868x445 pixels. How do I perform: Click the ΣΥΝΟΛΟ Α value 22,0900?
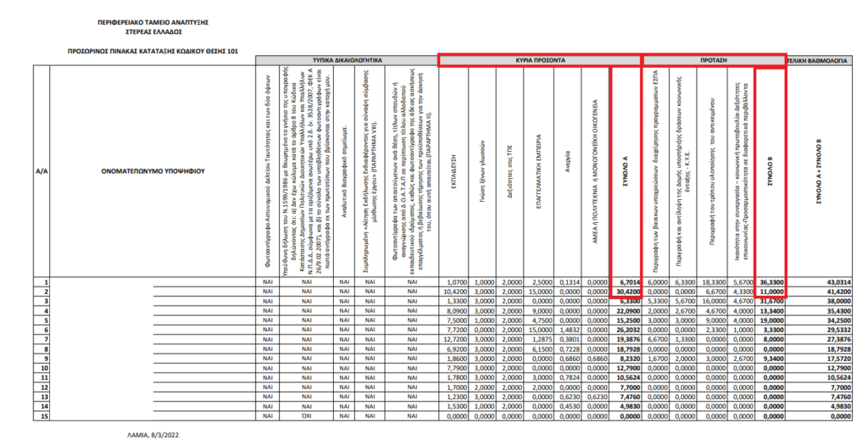629,312
